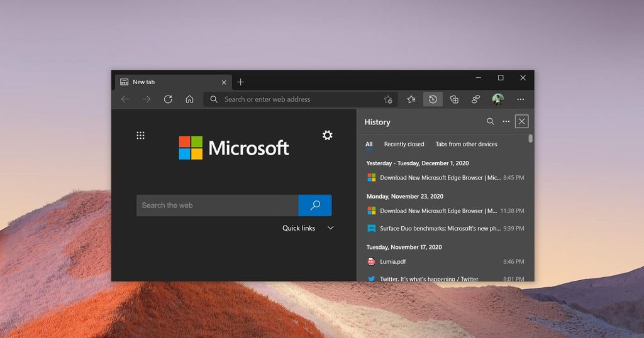
Task: Open History panel more options menu
Action: point(506,122)
